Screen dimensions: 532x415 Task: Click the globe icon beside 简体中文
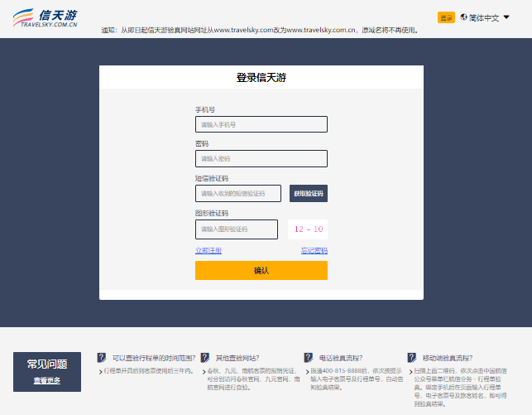pyautogui.click(x=463, y=17)
